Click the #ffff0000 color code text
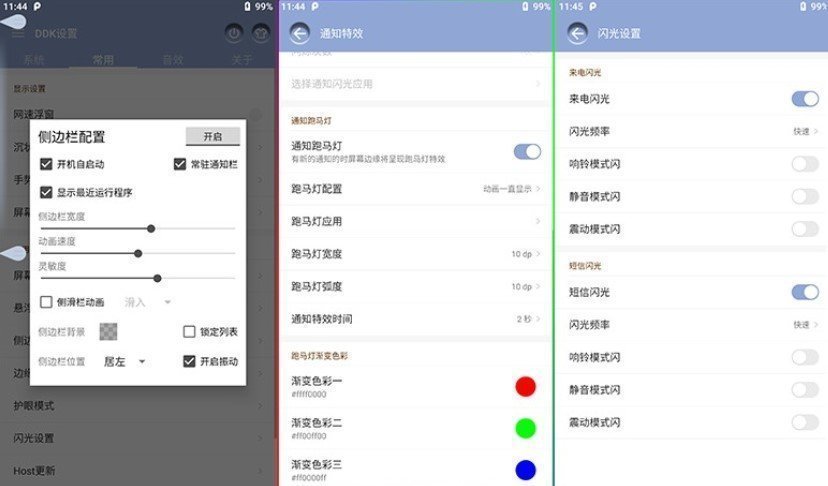Screen dimensions: 828x486 coord(309,394)
